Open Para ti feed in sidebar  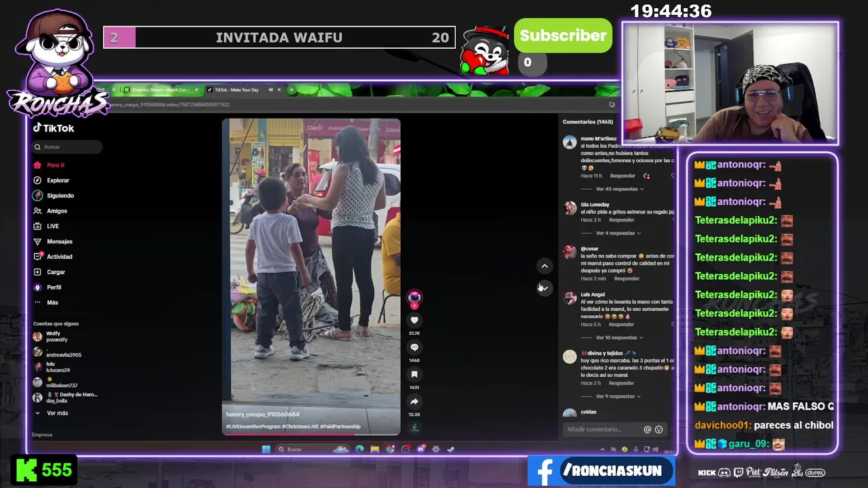pos(50,165)
